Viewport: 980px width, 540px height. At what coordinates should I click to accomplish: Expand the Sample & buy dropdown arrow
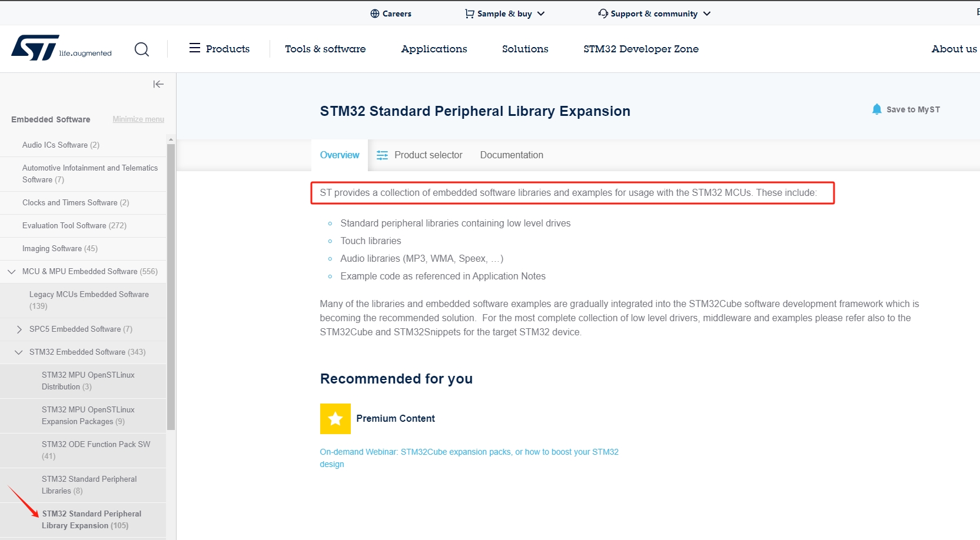coord(541,14)
